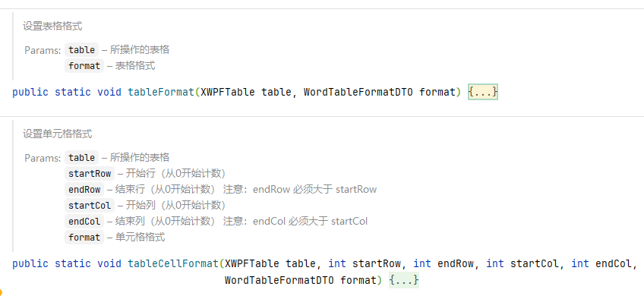The width and height of the screenshot is (644, 296).
Task: Click the tableCellFormat method name
Action: pos(172,263)
